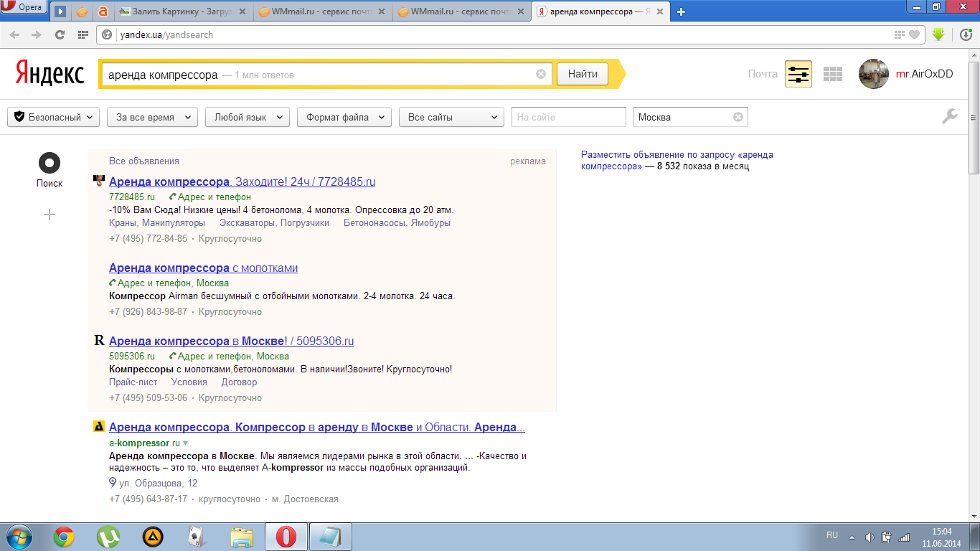
Task: Expand the arrow next to a-kompressor.ru
Action: tap(186, 444)
